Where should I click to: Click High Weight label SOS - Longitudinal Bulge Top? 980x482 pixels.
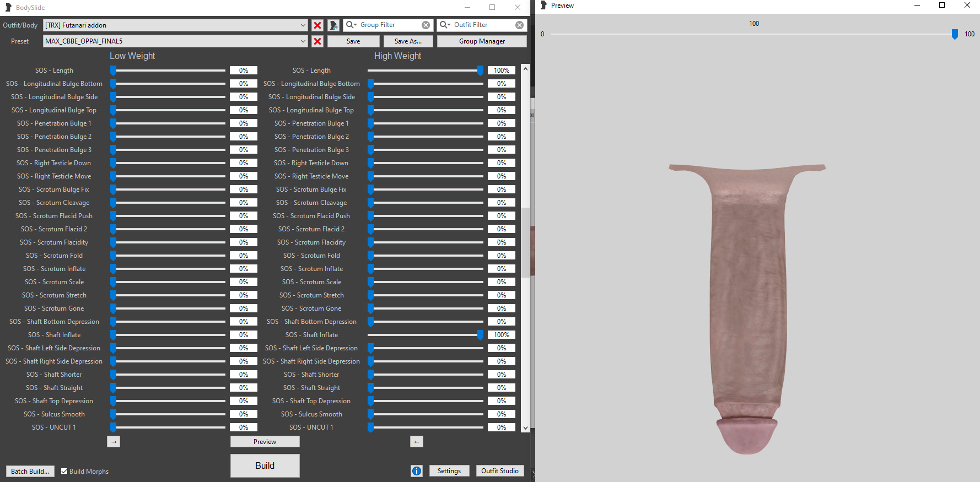[x=311, y=110]
